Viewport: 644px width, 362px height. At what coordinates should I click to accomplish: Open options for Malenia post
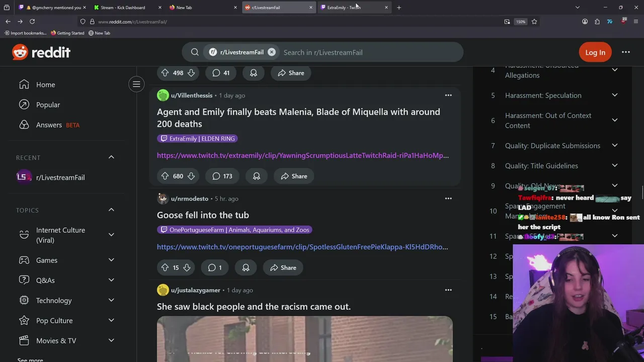(448, 95)
